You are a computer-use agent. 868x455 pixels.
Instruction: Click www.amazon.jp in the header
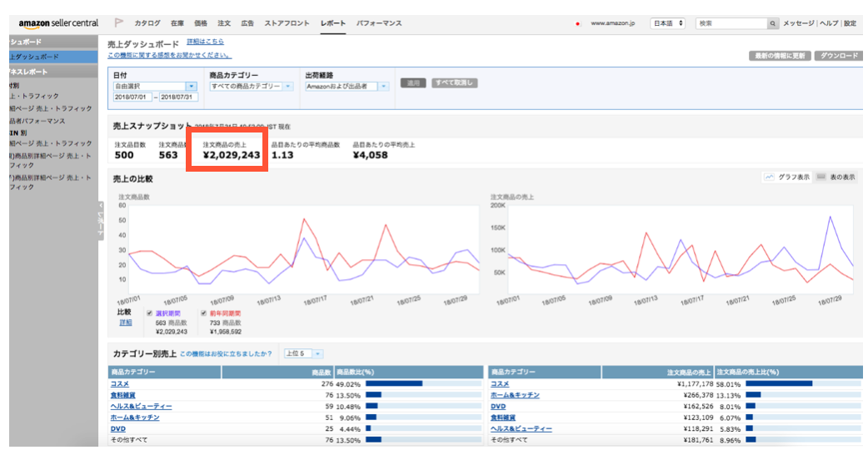[x=613, y=23]
